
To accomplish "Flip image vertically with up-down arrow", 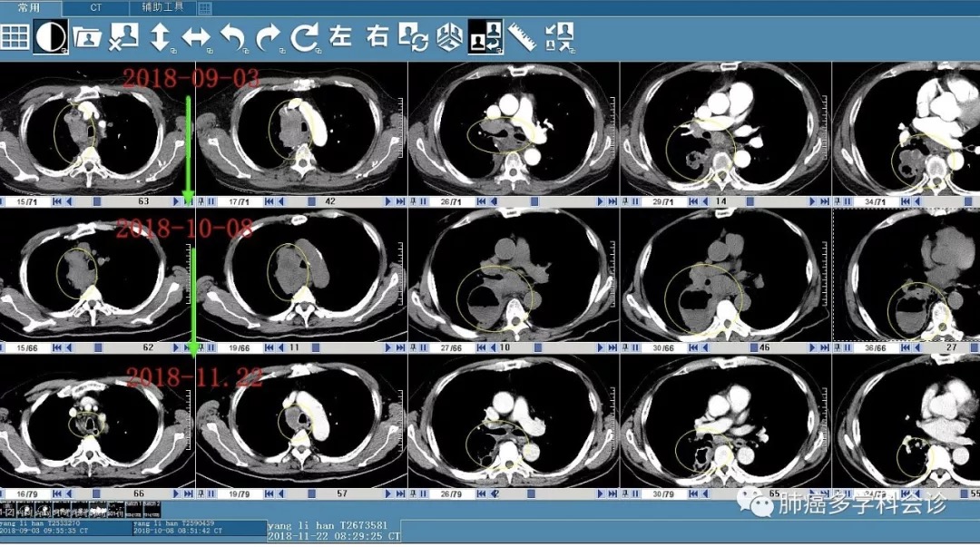I will [161, 37].
